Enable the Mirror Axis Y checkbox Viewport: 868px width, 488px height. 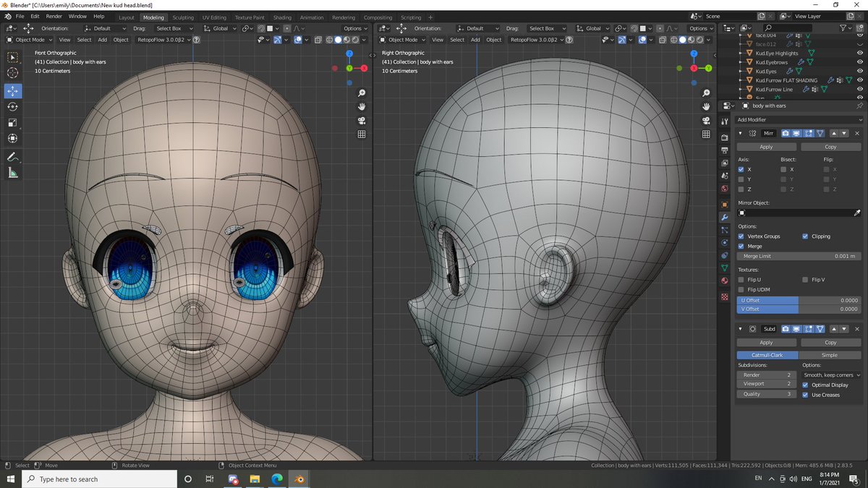[x=741, y=179]
